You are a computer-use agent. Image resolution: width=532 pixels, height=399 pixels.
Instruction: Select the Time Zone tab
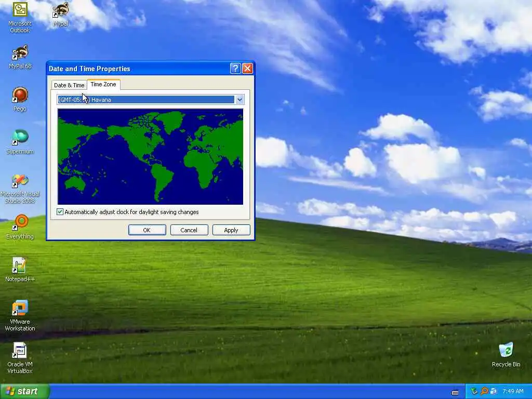pyautogui.click(x=103, y=84)
